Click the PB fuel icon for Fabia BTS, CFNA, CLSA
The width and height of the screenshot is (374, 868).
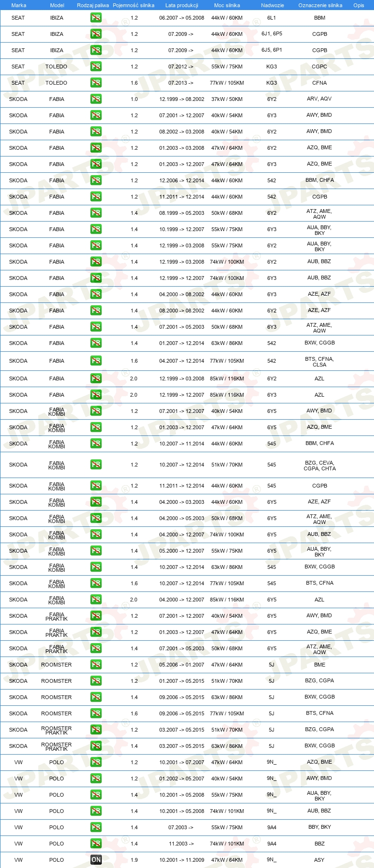pos(96,361)
